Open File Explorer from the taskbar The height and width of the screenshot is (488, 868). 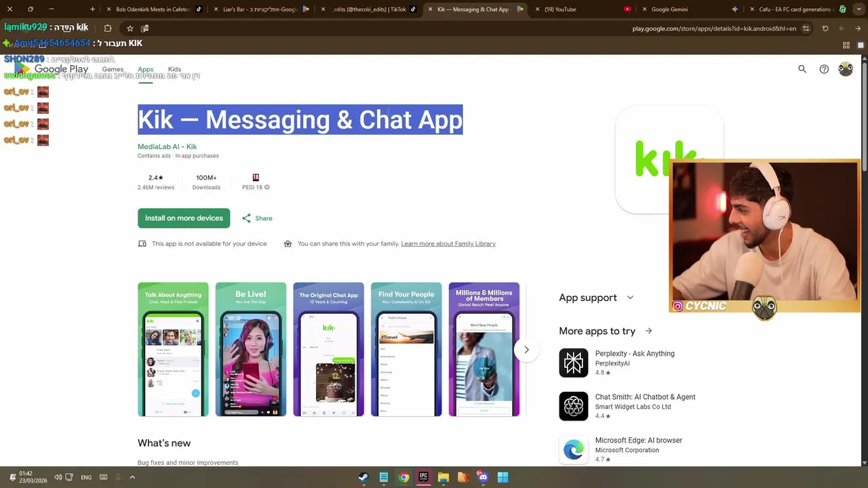point(443,477)
